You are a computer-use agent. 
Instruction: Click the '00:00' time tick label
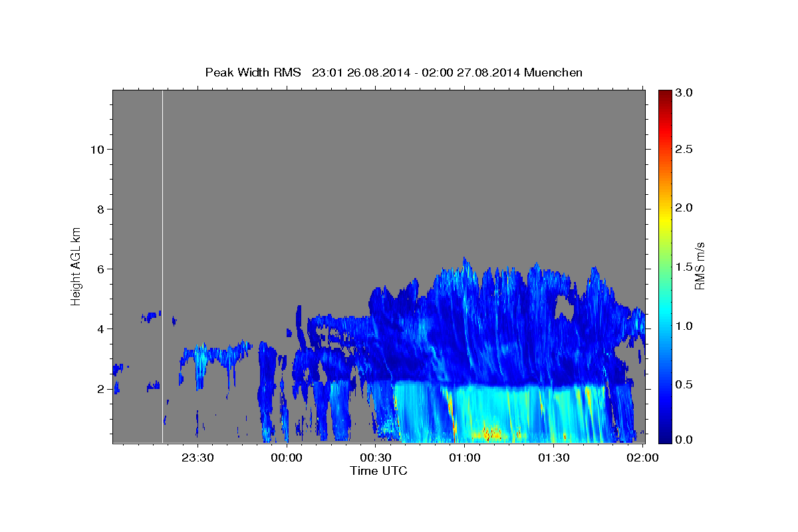287,458
